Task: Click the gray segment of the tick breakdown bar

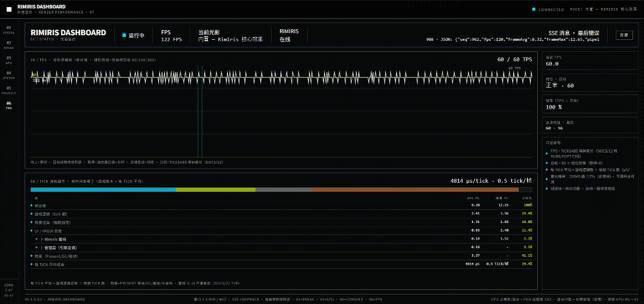Action: click(283, 190)
